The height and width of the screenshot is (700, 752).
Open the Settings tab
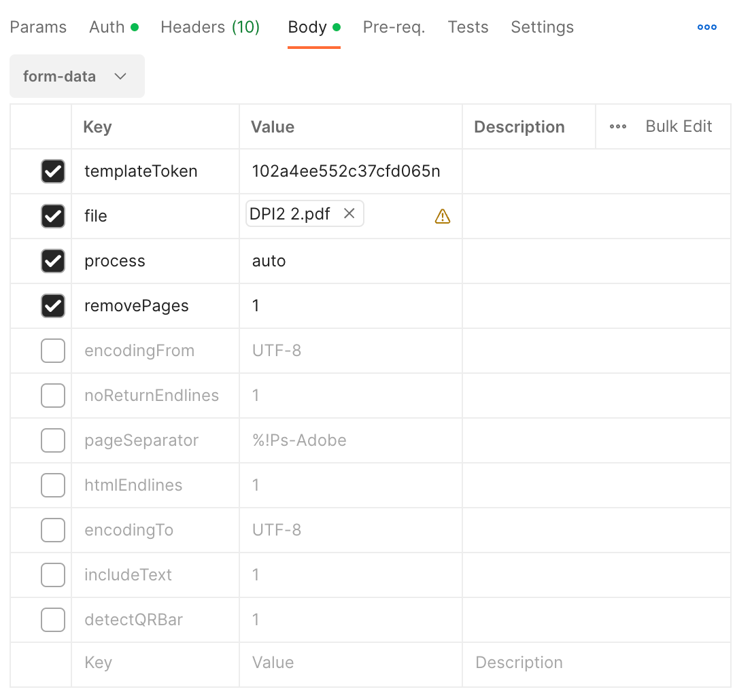point(542,27)
